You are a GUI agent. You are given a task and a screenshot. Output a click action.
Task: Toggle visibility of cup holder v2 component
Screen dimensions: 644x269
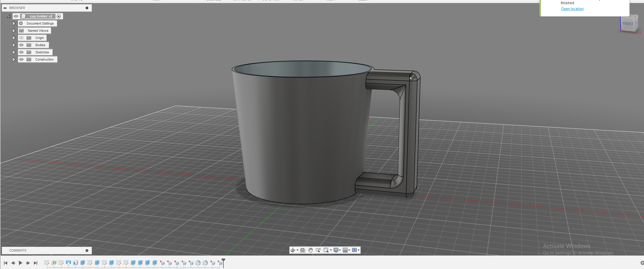[16, 16]
